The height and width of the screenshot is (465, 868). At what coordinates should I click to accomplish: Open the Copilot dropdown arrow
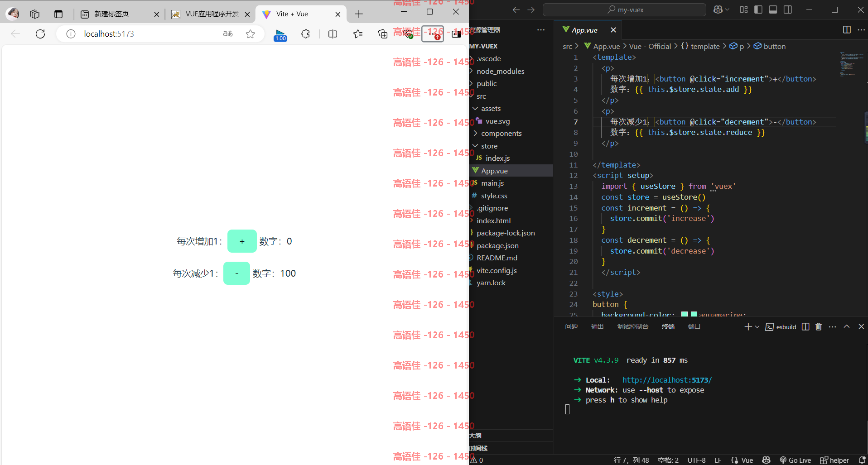tap(727, 10)
